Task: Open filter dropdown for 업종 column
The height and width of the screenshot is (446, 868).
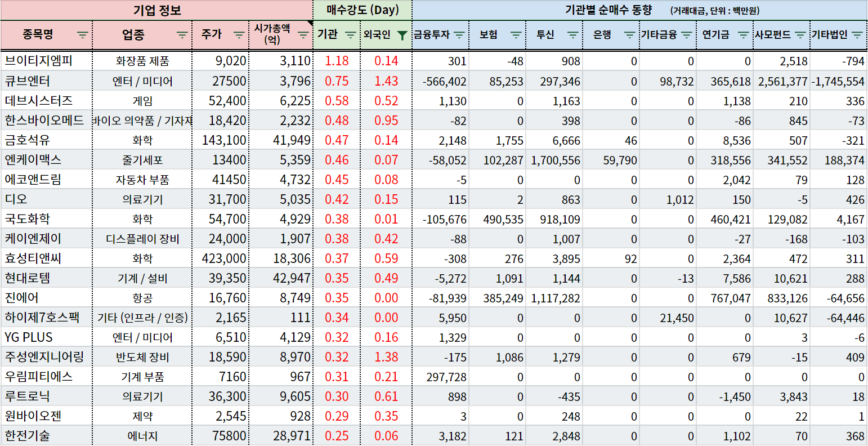Action: (x=182, y=35)
